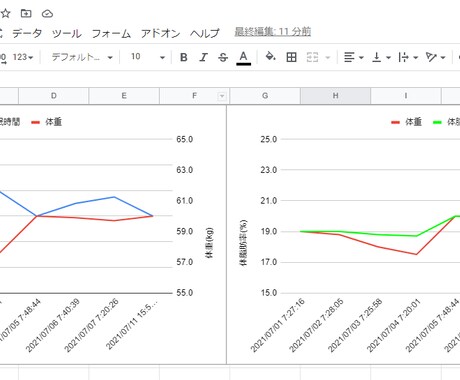Open the fill color bucket tool
Screen dimensions: 460x380
click(270, 57)
